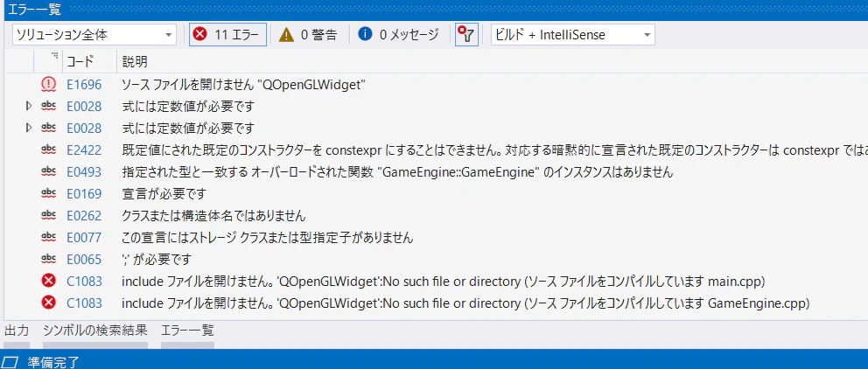Toggle the 0 警告 filter button
The height and width of the screenshot is (369, 868).
pos(308,35)
